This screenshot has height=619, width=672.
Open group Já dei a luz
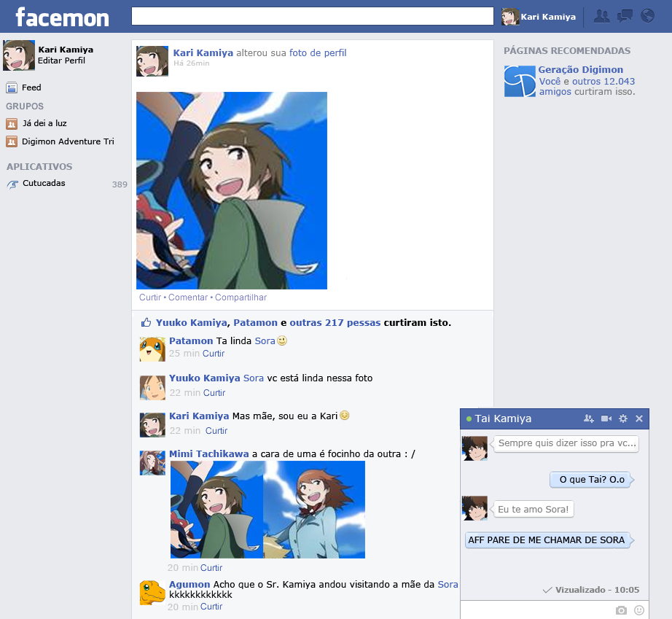44,123
